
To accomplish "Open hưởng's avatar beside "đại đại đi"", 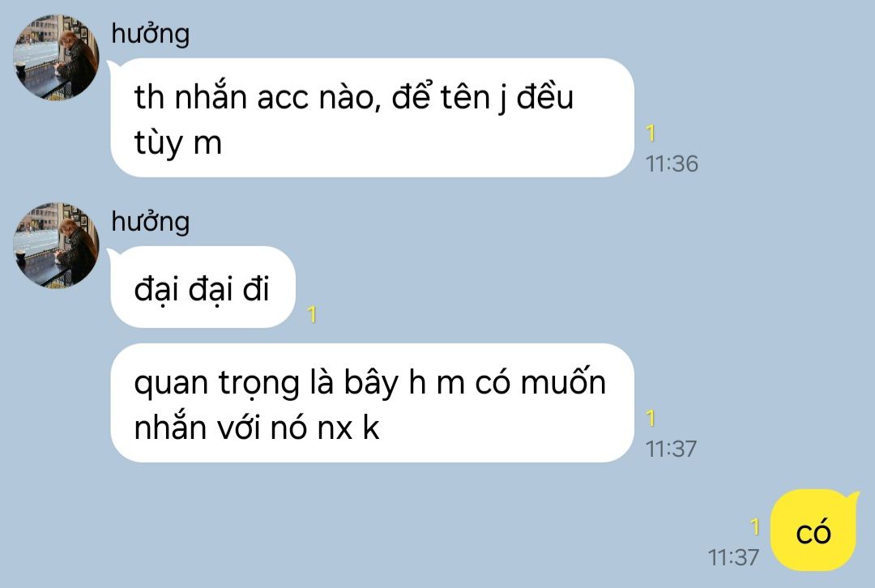I will [x=56, y=245].
